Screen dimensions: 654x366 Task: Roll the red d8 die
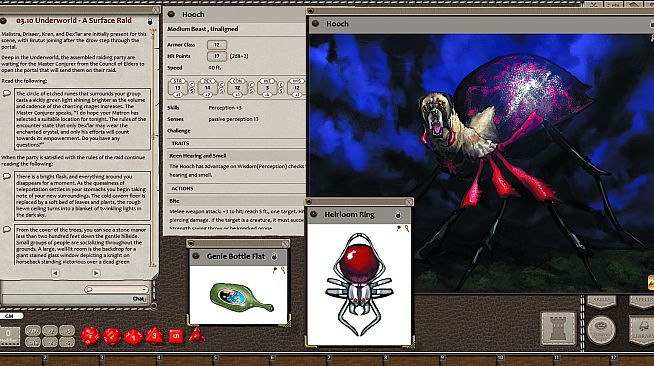[154, 336]
